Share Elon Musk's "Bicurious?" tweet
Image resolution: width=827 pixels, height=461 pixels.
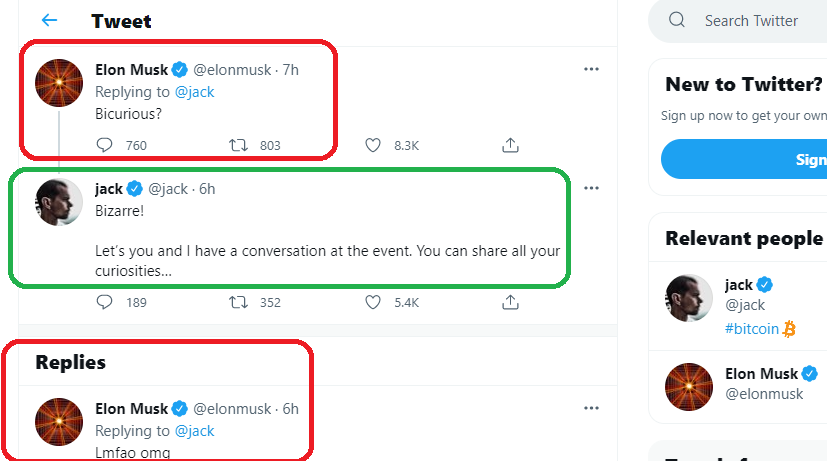coord(510,145)
